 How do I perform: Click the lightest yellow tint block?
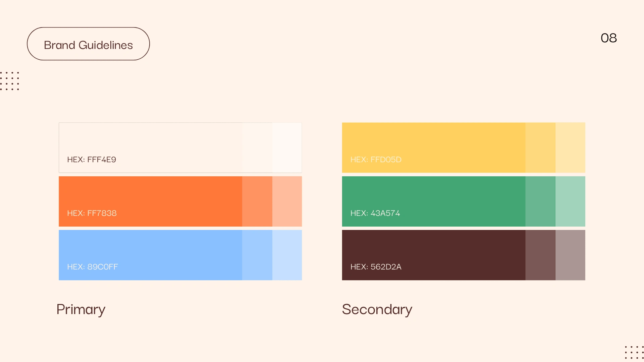(x=570, y=147)
